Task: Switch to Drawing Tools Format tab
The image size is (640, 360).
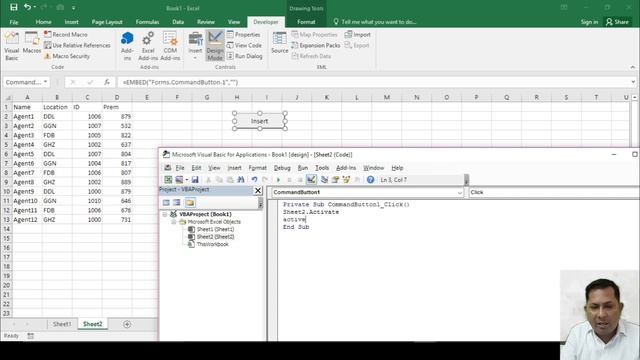Action: [x=306, y=22]
